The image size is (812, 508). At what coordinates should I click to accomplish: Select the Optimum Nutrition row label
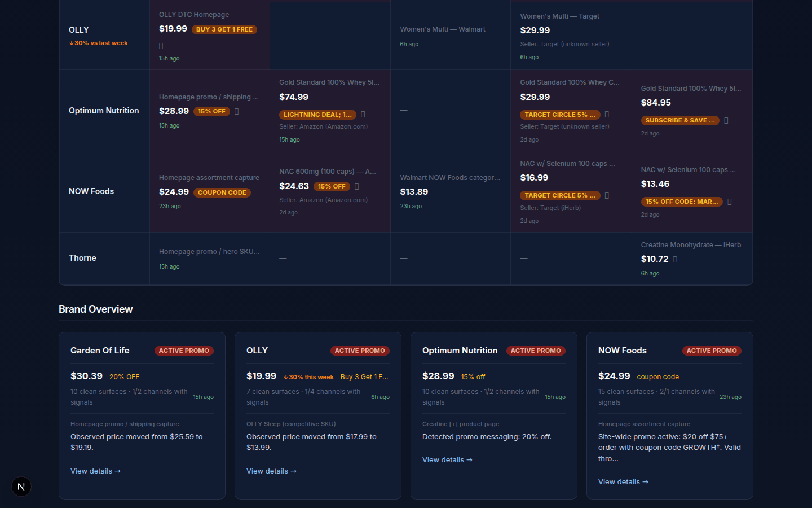(104, 111)
